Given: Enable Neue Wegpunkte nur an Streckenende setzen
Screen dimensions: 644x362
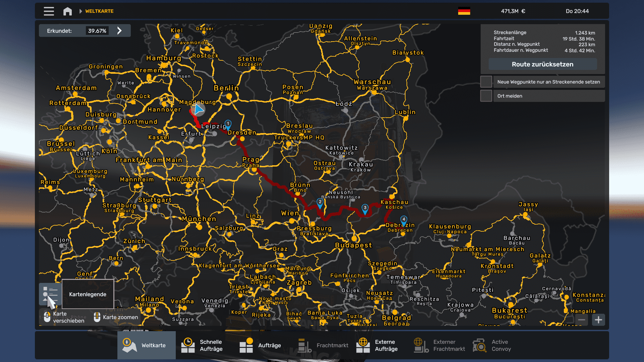Looking at the screenshot, I should (486, 81).
